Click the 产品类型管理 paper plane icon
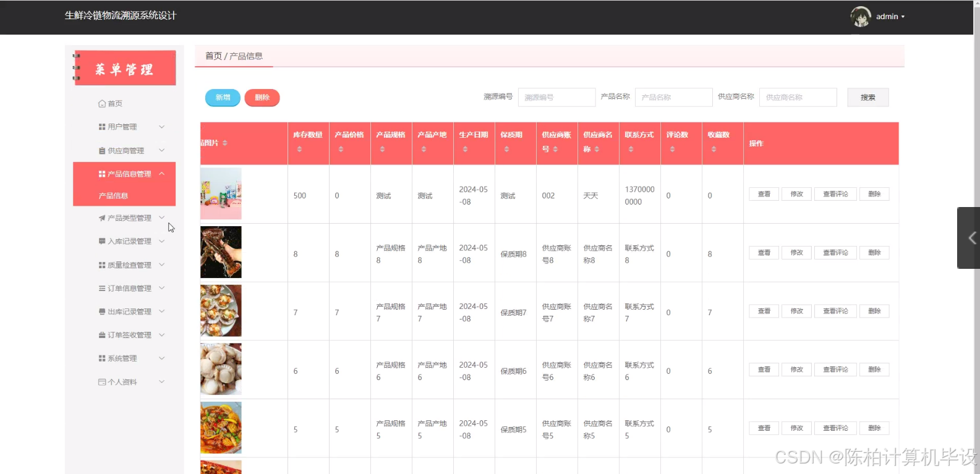 click(102, 218)
